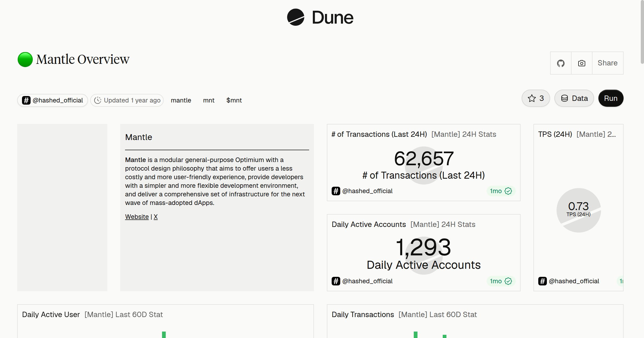Click the 62,657 transactions value
Viewport: 644px width, 338px height.
click(x=424, y=159)
